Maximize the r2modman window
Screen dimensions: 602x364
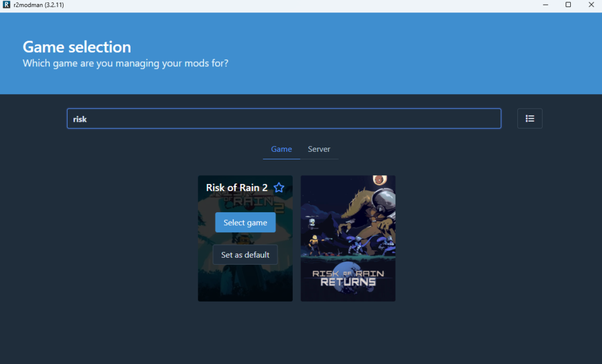tap(568, 5)
